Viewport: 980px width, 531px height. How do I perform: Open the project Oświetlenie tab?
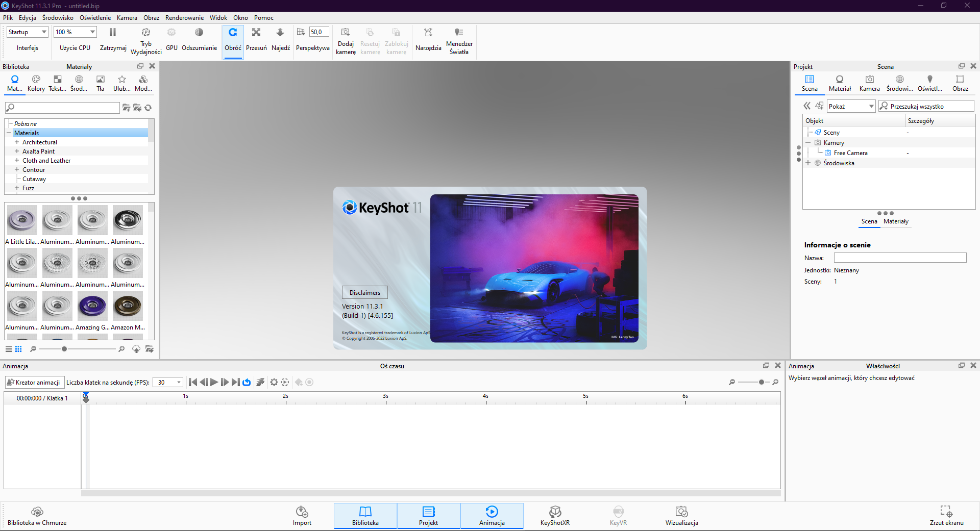click(930, 83)
